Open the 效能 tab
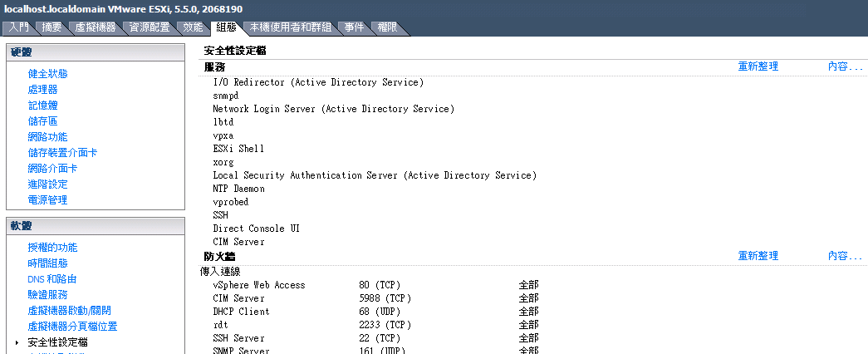This screenshot has height=354, width=868. (x=193, y=27)
